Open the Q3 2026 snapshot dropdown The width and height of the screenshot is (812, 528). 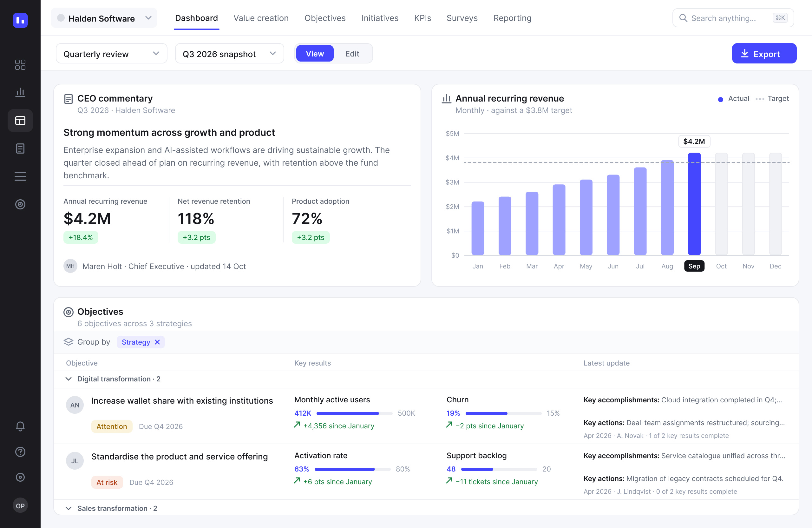coord(229,54)
